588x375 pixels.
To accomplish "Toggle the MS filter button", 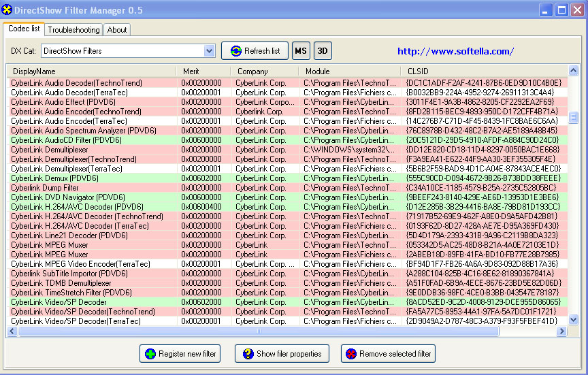I will click(301, 50).
